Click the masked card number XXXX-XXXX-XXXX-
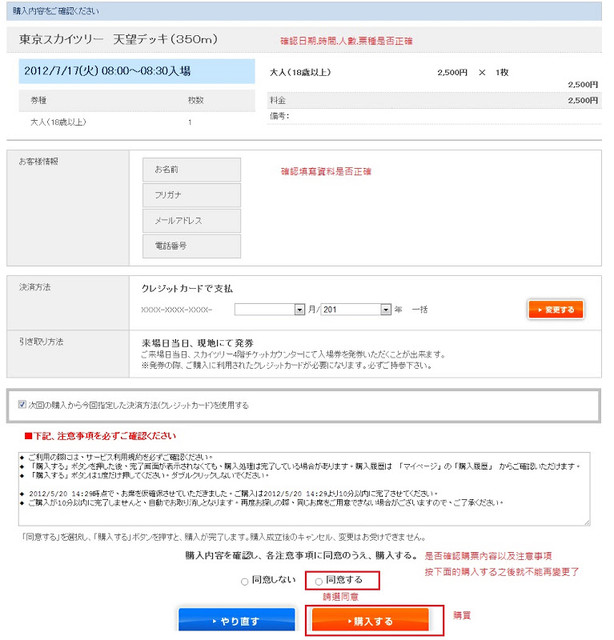 pyautogui.click(x=177, y=310)
